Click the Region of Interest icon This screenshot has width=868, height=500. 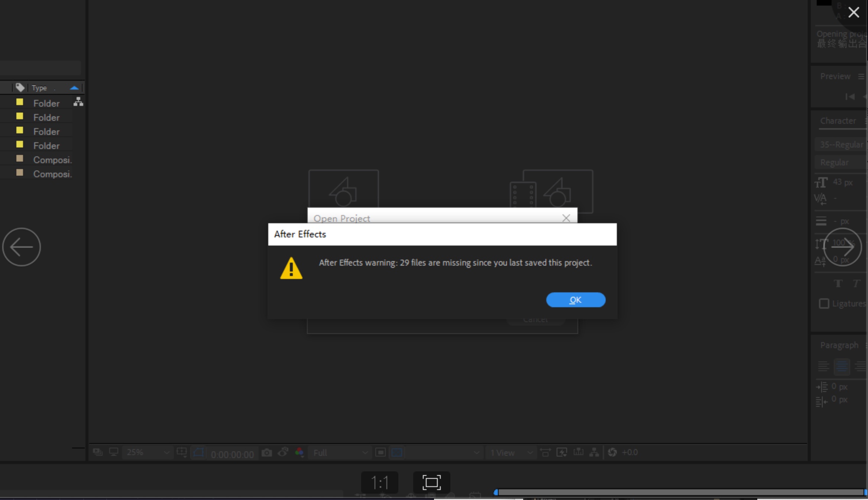coord(380,452)
